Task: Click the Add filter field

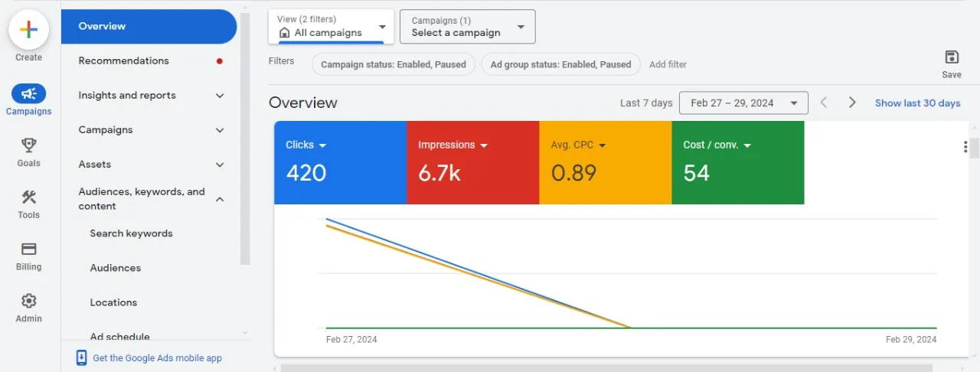Action: click(668, 64)
